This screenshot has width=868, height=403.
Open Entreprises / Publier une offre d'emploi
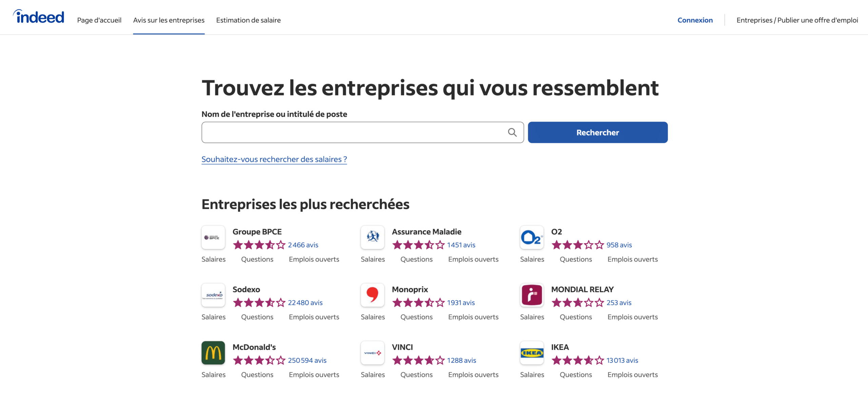coord(797,20)
